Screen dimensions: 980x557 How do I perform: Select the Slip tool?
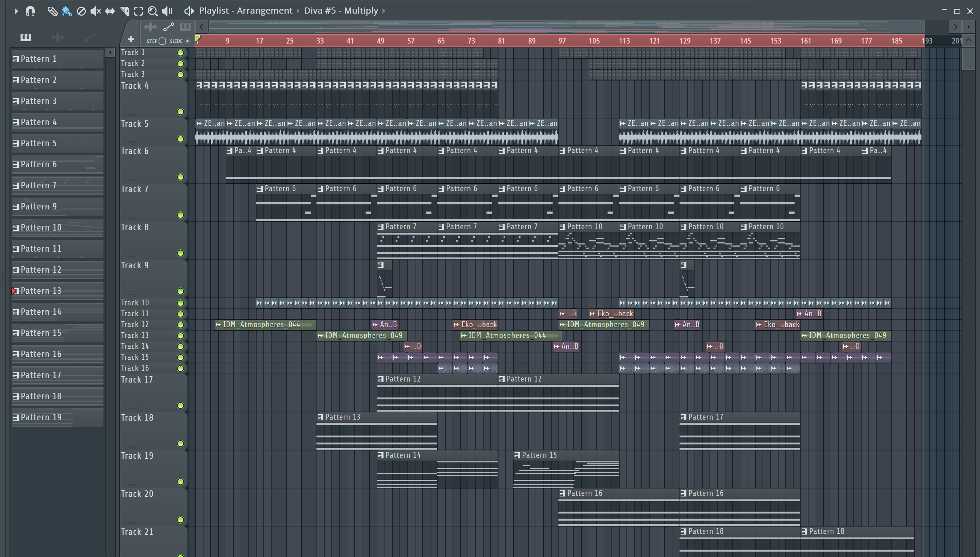coord(110,11)
